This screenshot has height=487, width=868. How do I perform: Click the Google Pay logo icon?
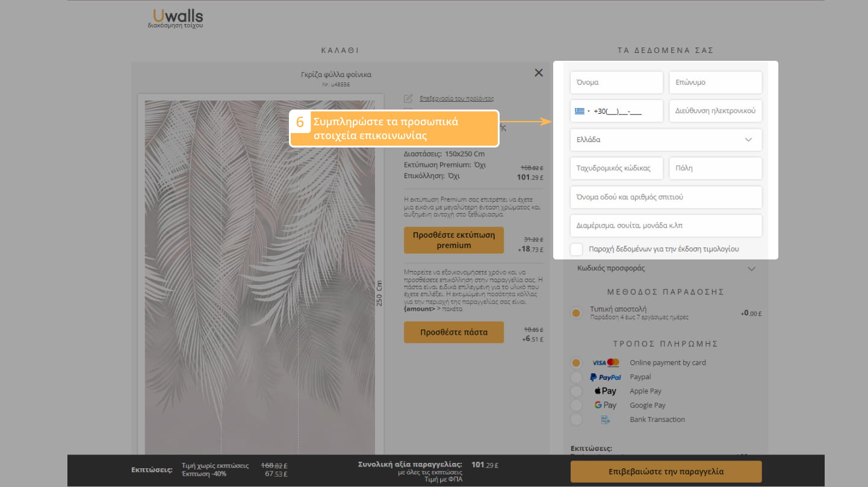click(x=606, y=405)
